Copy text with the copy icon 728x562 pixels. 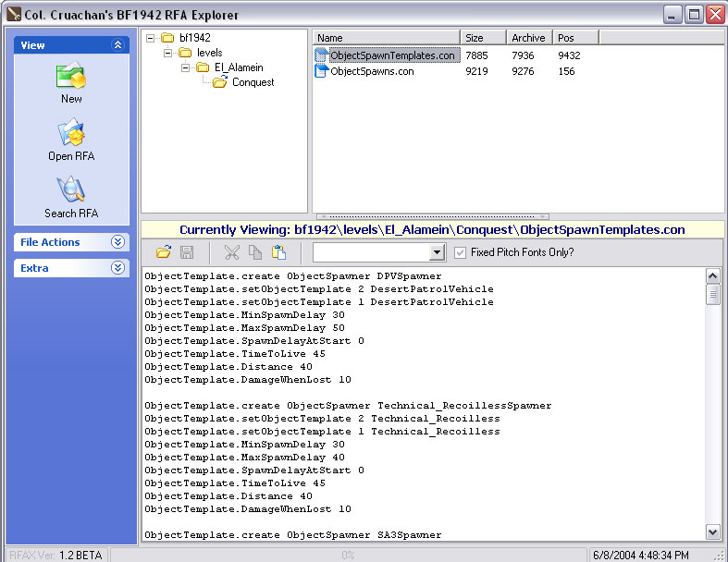[255, 252]
